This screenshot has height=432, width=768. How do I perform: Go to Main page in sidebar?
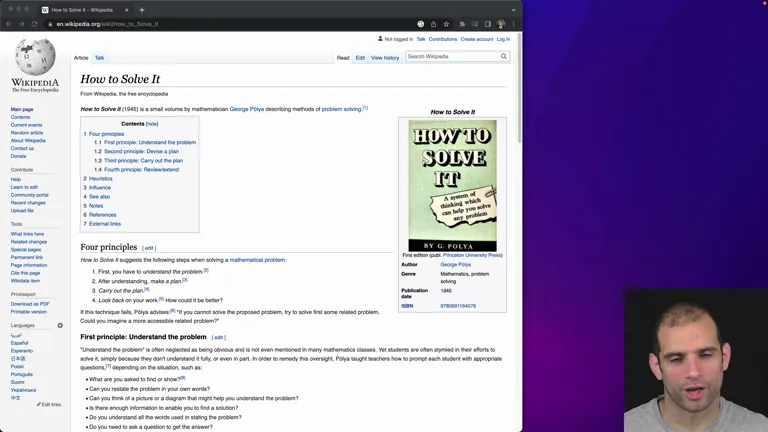point(22,110)
